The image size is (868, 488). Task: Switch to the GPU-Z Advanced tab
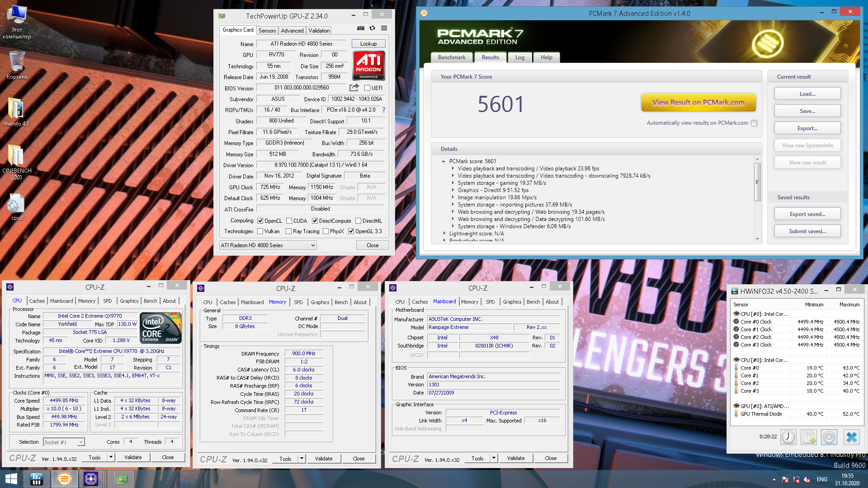[x=292, y=31]
